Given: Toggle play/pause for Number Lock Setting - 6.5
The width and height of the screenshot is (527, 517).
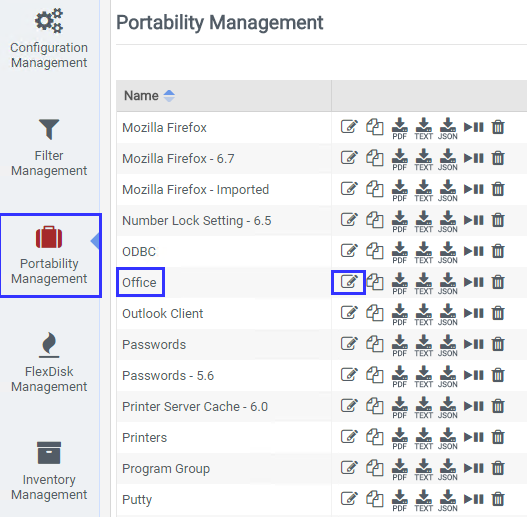Looking at the screenshot, I should pyautogui.click(x=474, y=220).
